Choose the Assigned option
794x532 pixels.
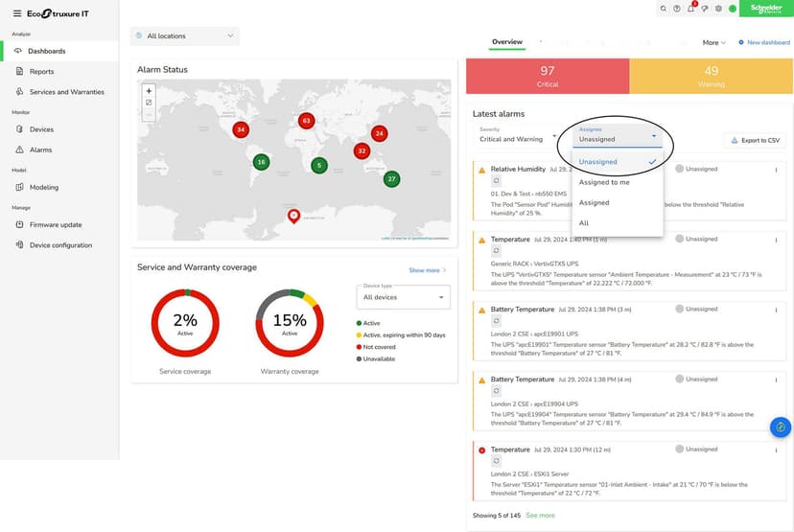(x=618, y=202)
